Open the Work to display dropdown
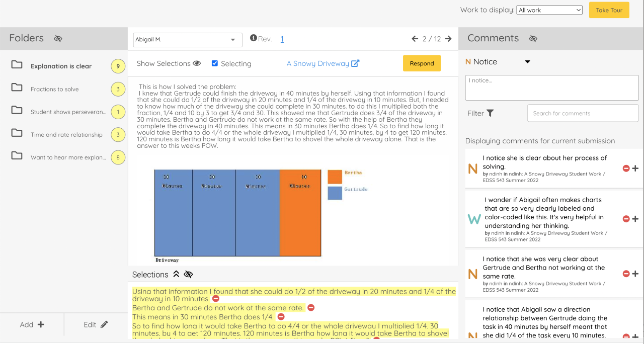This screenshot has height=344, width=644. [549, 10]
